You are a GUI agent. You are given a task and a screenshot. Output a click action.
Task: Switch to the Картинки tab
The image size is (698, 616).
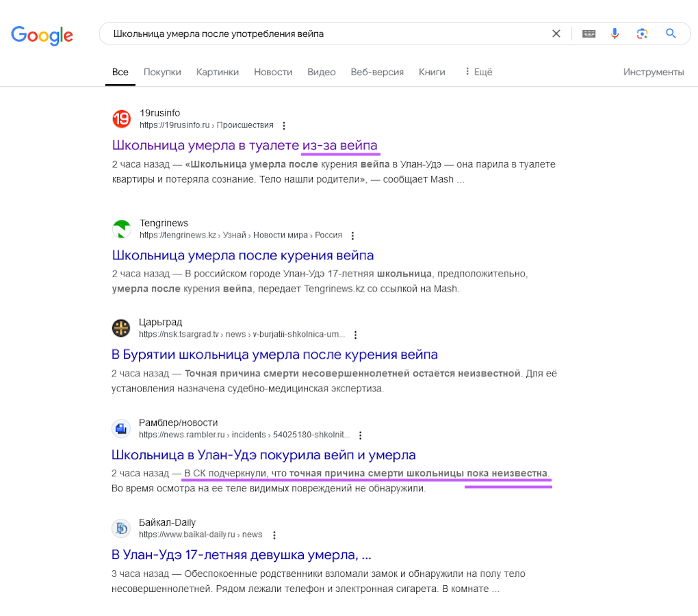pos(217,72)
